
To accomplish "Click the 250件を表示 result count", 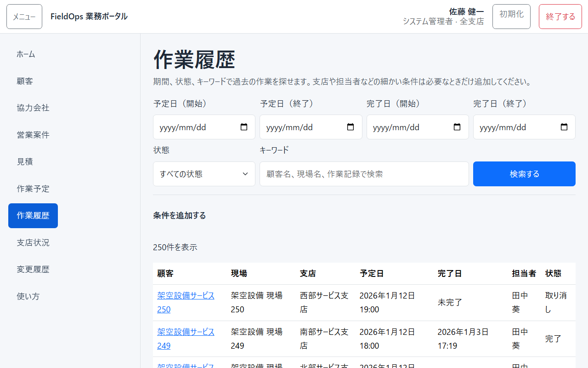I will [x=175, y=247].
